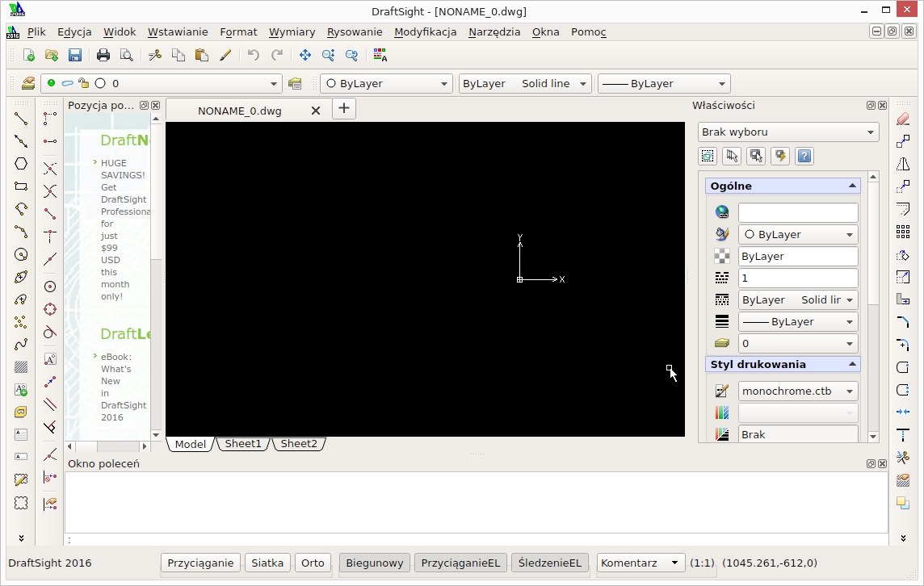
Task: Open the Rysowanie menu
Action: click(355, 31)
